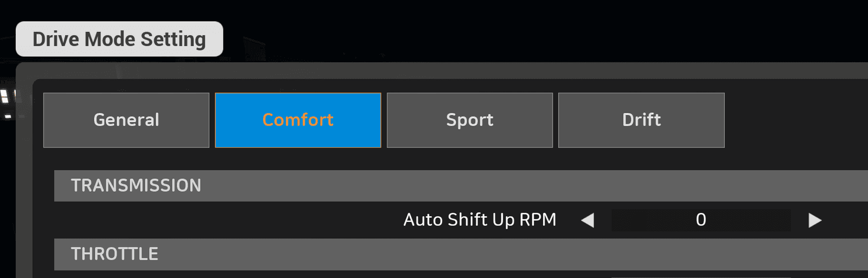Click the highlighted blue Comfort tab
This screenshot has width=868, height=278.
(x=298, y=120)
